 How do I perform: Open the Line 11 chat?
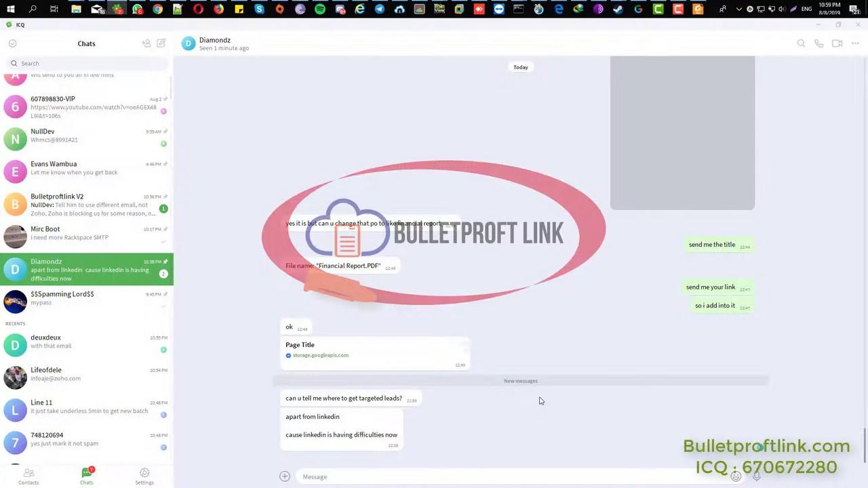coord(87,410)
